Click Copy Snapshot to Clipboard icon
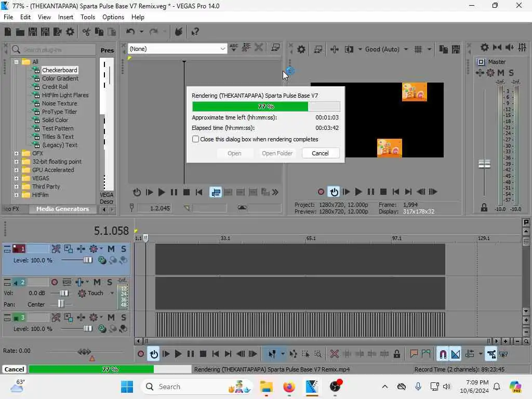Viewport: 532px width, 399px height. tap(444, 49)
